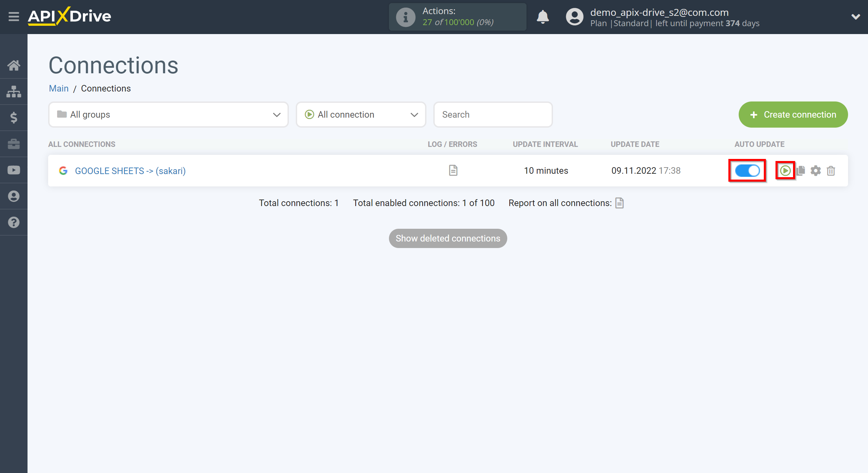Click the delete/trash icon for the connection
The height and width of the screenshot is (473, 868).
point(829,171)
